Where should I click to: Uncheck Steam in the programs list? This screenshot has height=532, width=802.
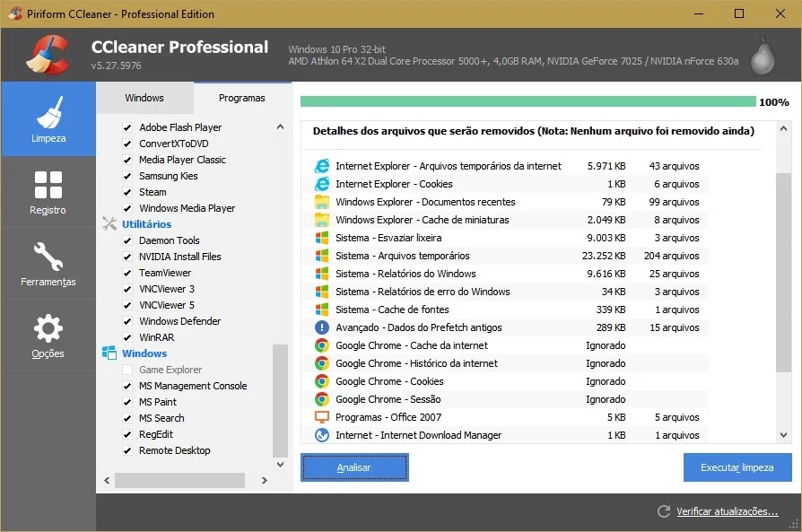click(127, 192)
